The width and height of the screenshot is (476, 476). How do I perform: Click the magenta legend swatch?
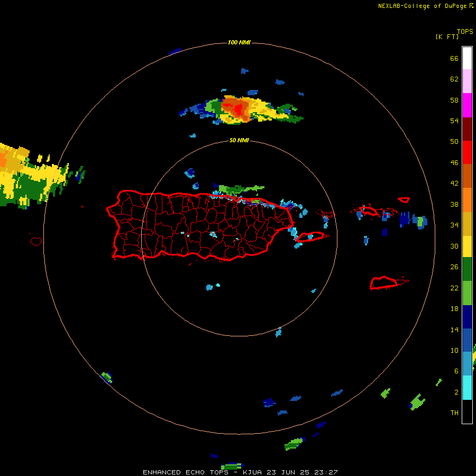[x=467, y=105]
